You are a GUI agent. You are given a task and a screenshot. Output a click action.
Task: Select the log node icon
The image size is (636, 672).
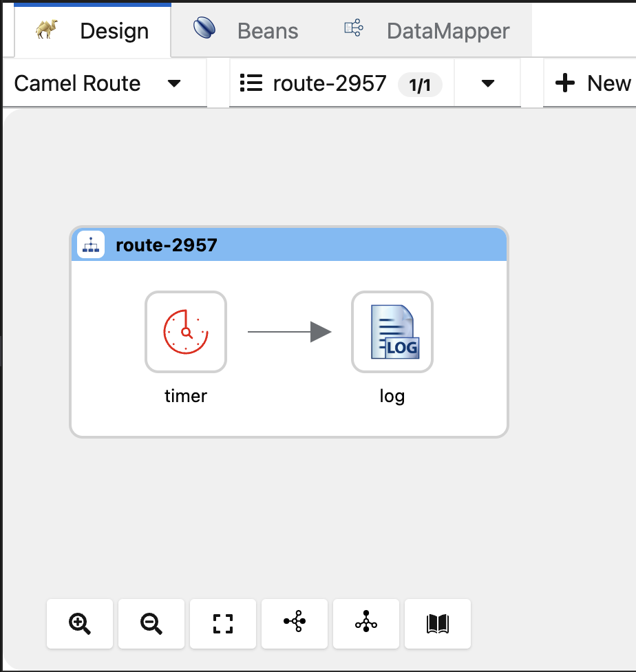pos(392,332)
